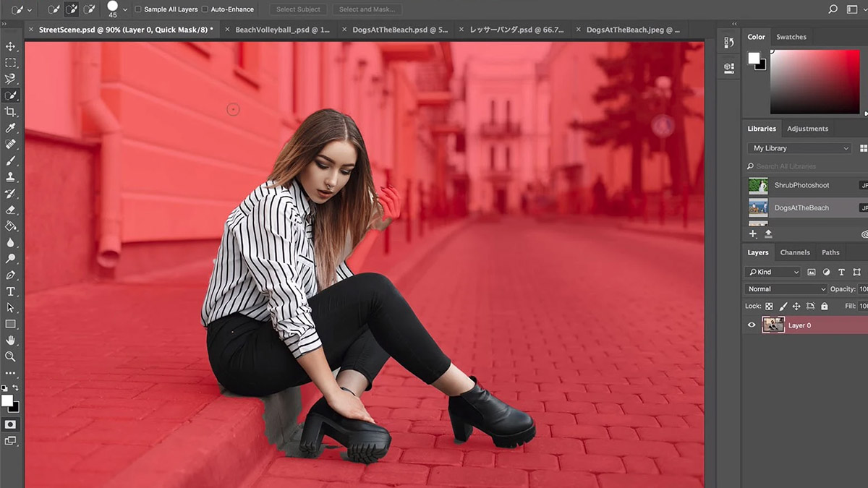868x488 pixels.
Task: Click the Select Subject button
Action: [297, 9]
